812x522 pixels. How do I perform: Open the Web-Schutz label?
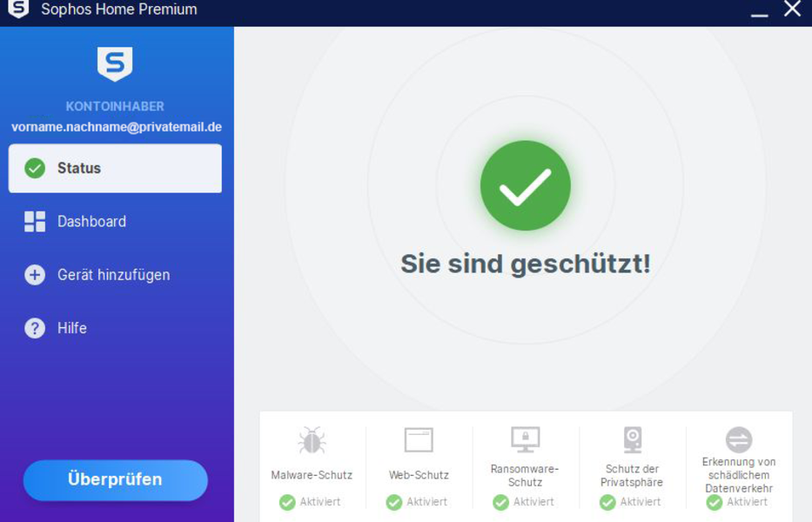click(x=419, y=475)
